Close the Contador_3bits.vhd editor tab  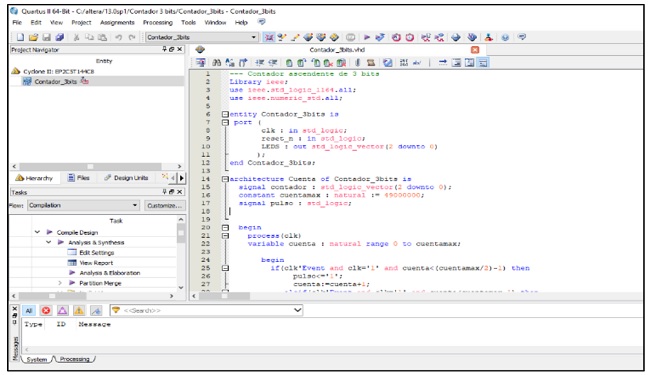pos(475,50)
